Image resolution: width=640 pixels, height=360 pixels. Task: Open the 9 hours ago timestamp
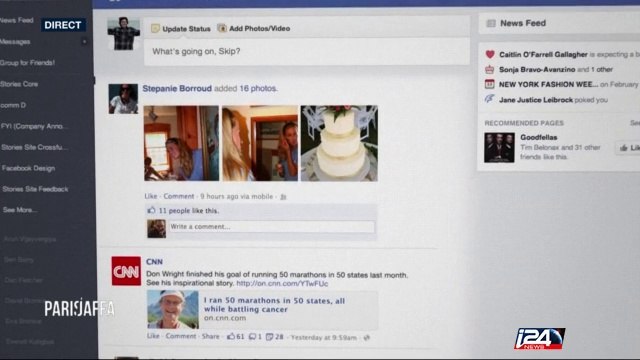(x=219, y=196)
